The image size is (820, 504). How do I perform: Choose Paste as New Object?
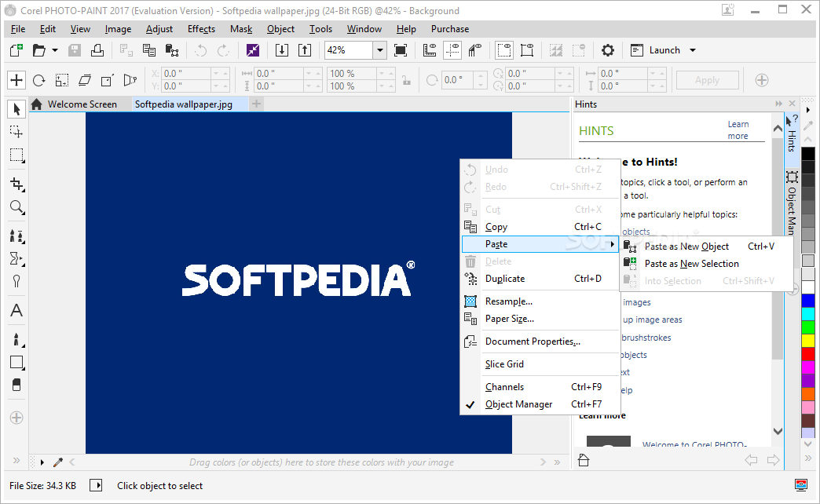(x=707, y=247)
